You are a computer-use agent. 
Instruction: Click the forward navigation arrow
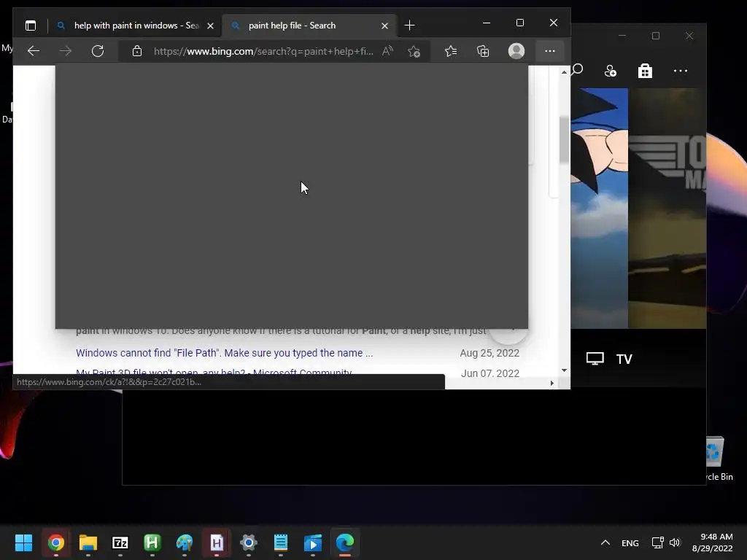[65, 51]
